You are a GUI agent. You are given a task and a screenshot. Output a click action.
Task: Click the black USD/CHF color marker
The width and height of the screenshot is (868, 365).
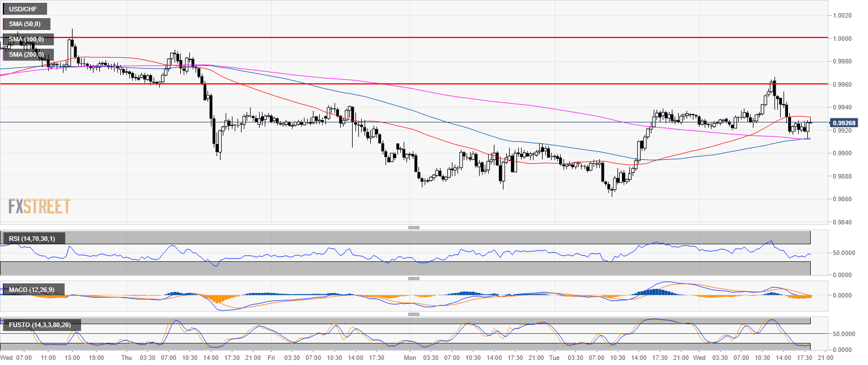tap(3, 9)
